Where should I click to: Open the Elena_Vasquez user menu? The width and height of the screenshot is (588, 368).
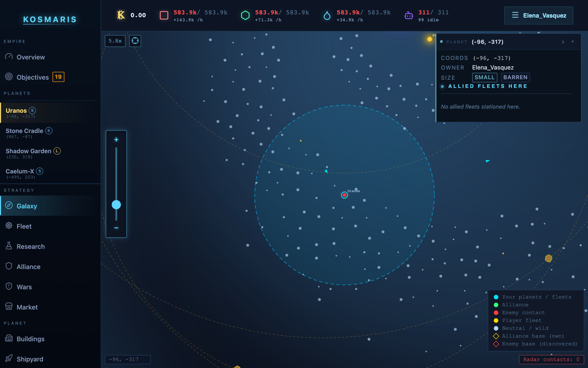point(538,15)
